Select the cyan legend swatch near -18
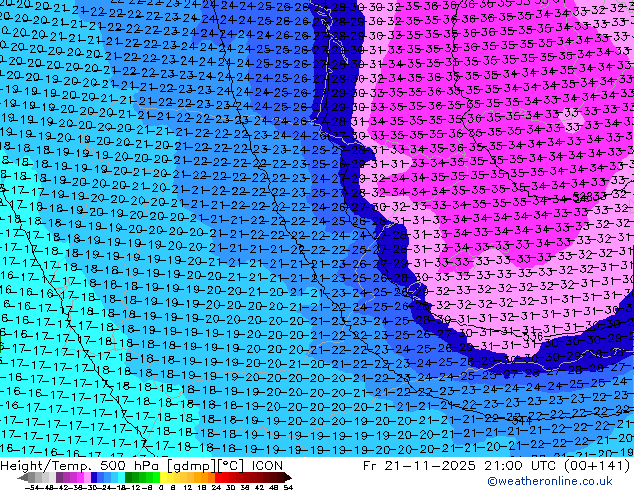The height and width of the screenshot is (490, 634). pos(121,478)
